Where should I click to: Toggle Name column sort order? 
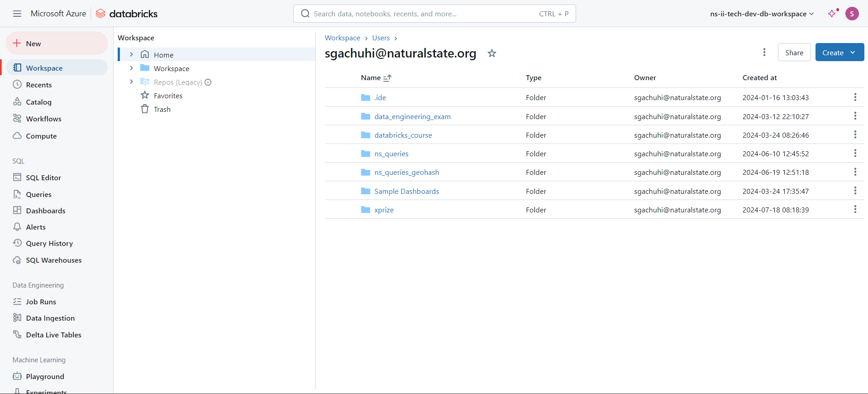click(x=387, y=78)
